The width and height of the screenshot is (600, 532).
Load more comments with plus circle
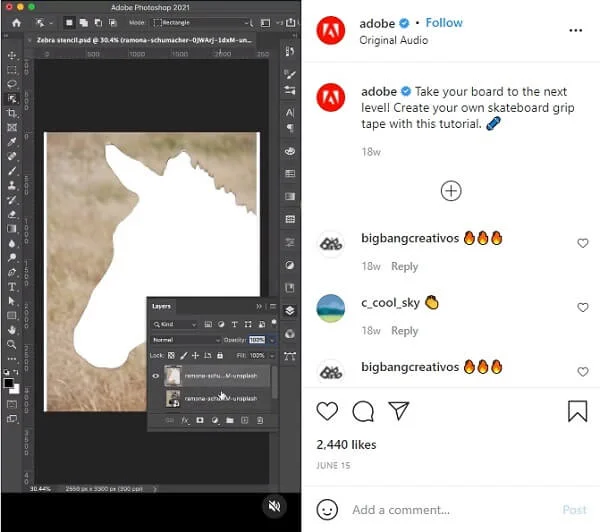pyautogui.click(x=451, y=191)
